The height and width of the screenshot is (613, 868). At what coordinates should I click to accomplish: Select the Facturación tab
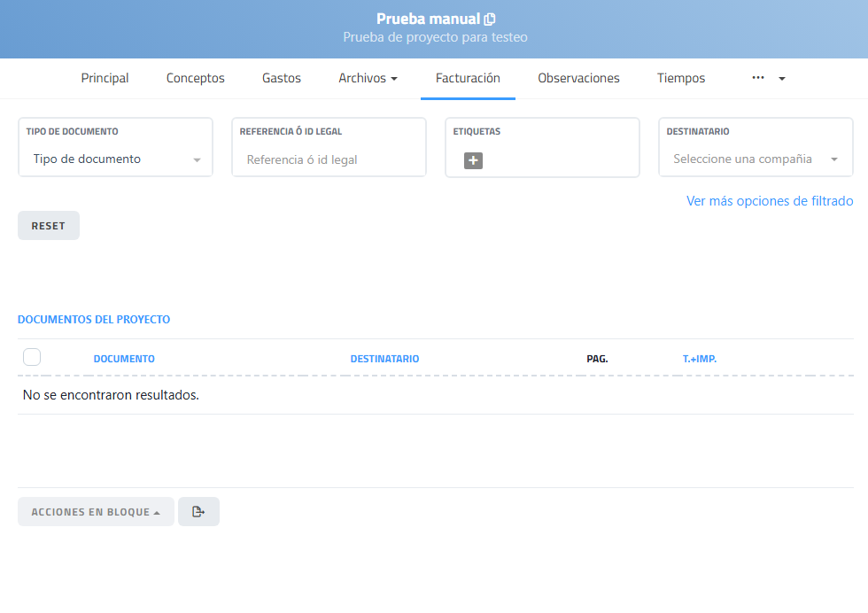tap(468, 78)
